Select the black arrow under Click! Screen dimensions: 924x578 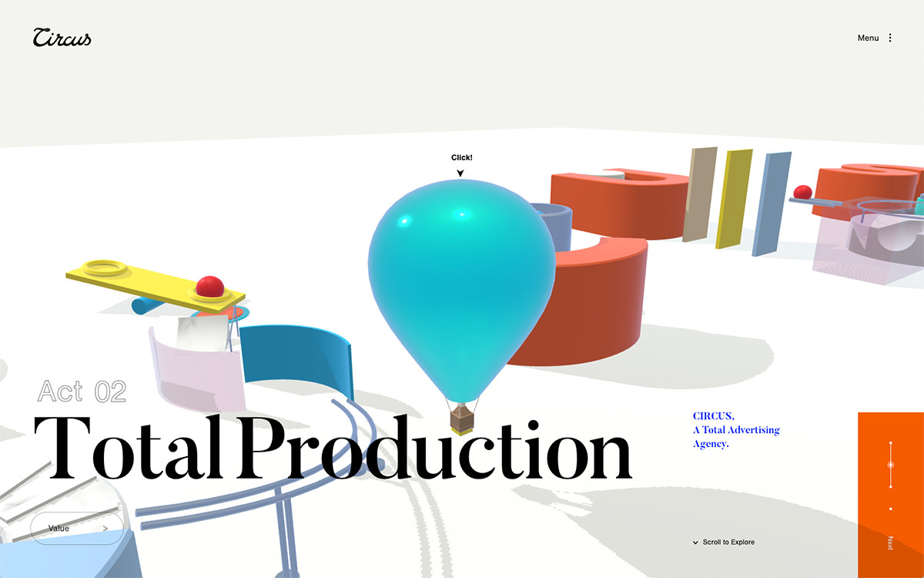click(460, 173)
